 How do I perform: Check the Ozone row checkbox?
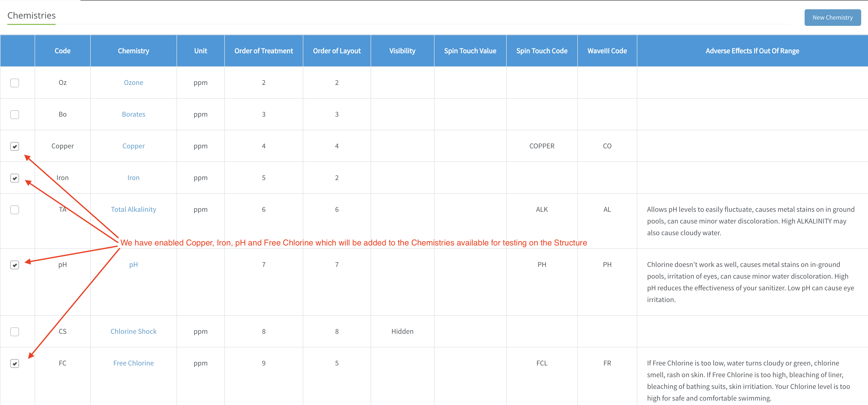(14, 83)
